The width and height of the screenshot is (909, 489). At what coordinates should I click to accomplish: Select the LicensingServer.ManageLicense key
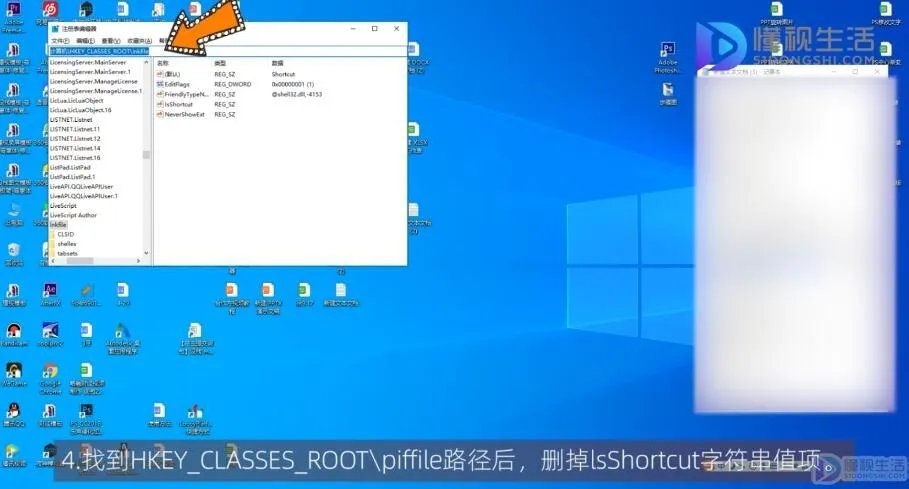click(93, 81)
